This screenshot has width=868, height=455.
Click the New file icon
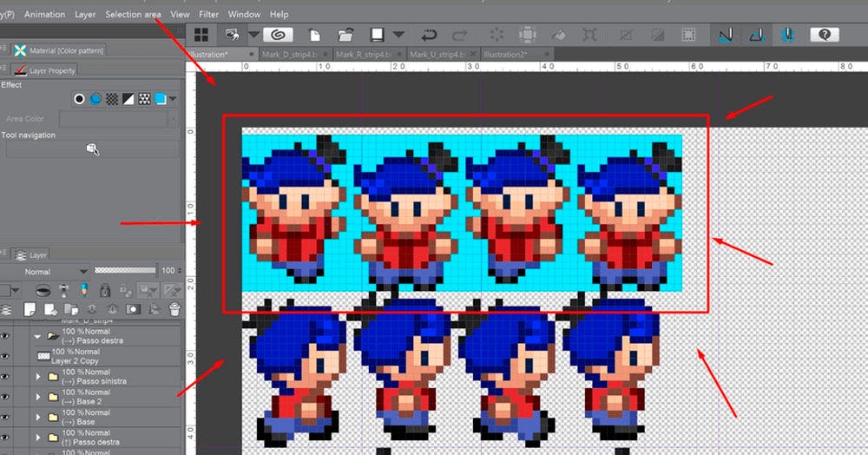point(315,35)
